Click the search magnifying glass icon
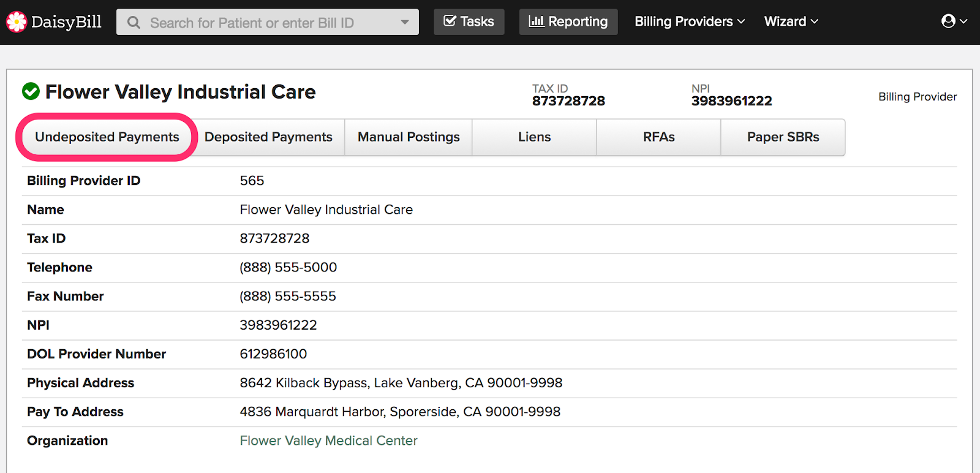Screen dimensions: 980x473 click(134, 23)
